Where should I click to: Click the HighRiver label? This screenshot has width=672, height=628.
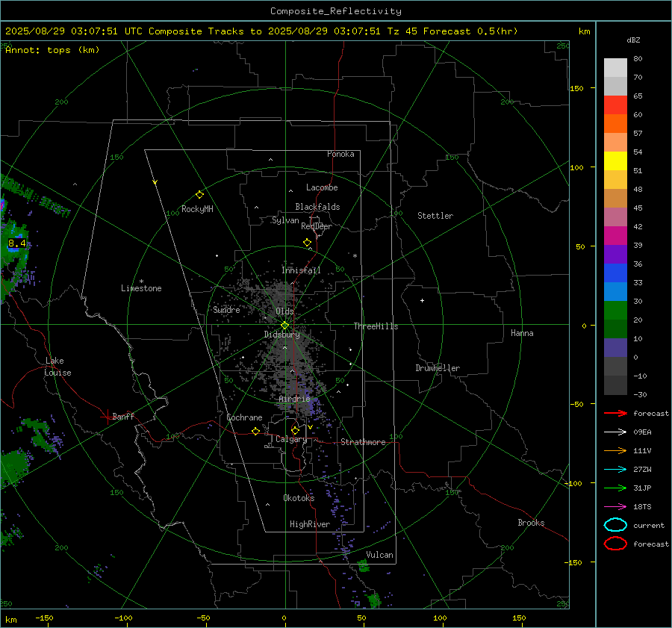pos(310,525)
